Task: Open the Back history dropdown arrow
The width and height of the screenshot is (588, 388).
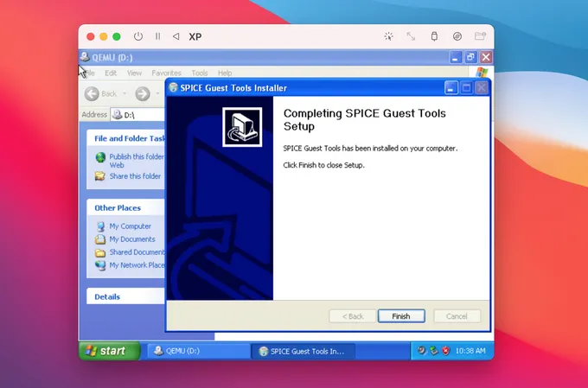Action: 125,93
